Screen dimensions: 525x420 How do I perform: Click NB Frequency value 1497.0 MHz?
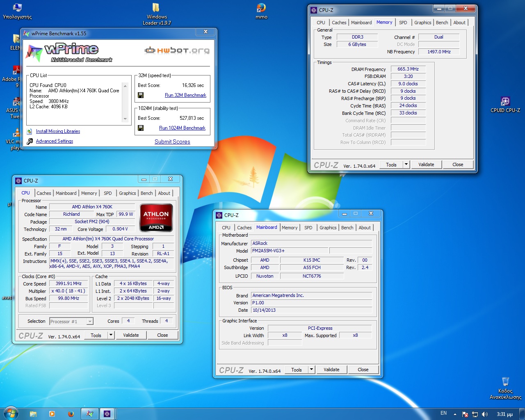pyautogui.click(x=439, y=52)
